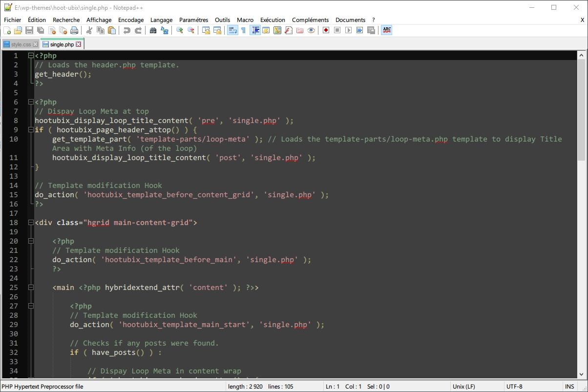The width and height of the screenshot is (588, 392).
Task: Switch to the style.css tab
Action: (21, 44)
